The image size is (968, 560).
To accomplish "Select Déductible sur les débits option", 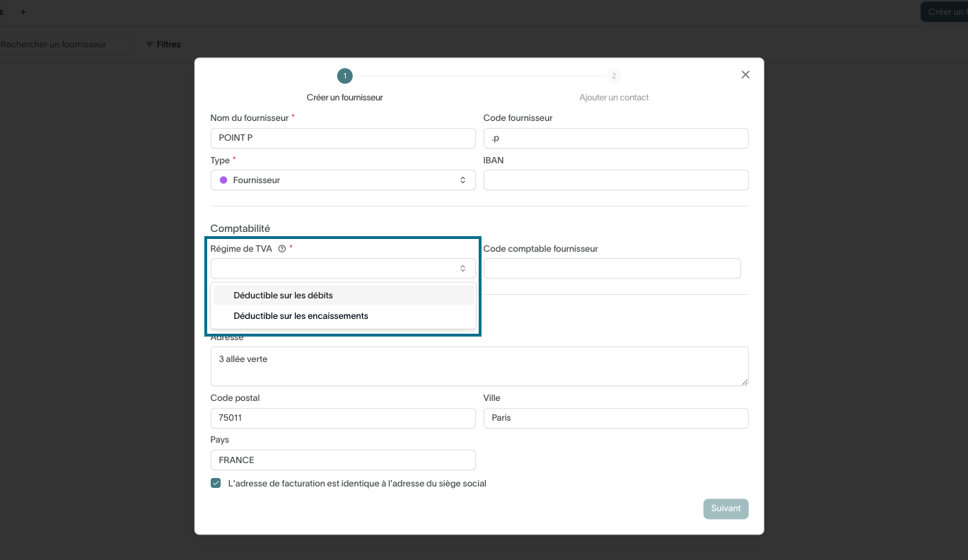I will pos(344,296).
